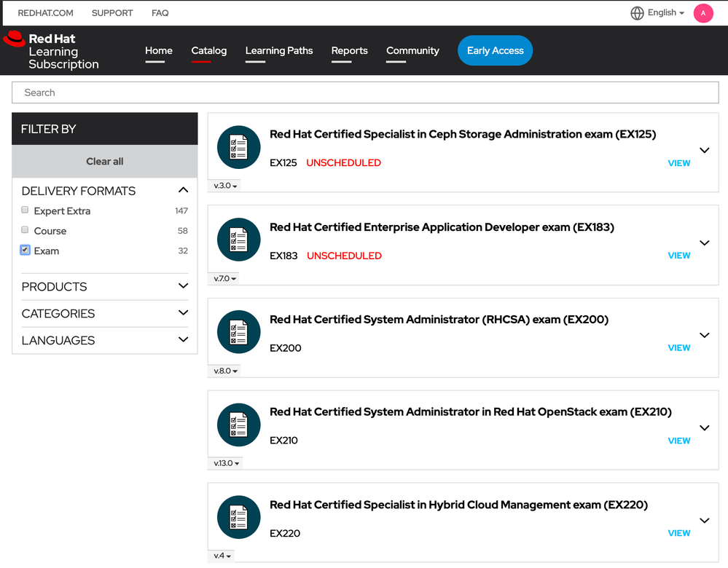Click the EX183 Application Developer exam icon
728x568 pixels.
(x=238, y=240)
